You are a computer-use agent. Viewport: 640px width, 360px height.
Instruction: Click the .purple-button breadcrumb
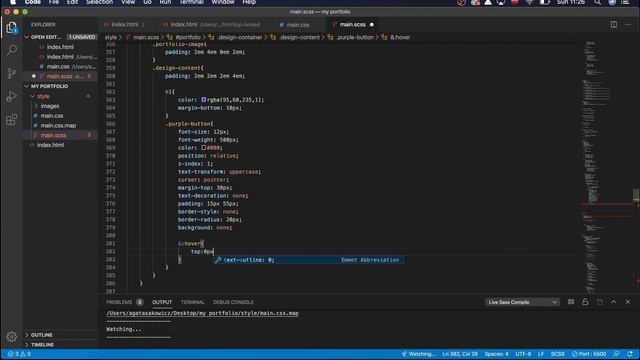355,37
